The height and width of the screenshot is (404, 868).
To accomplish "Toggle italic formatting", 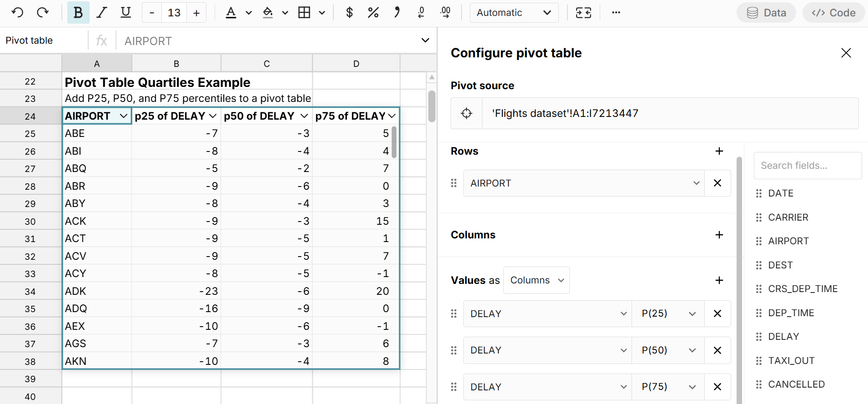I will tap(102, 13).
